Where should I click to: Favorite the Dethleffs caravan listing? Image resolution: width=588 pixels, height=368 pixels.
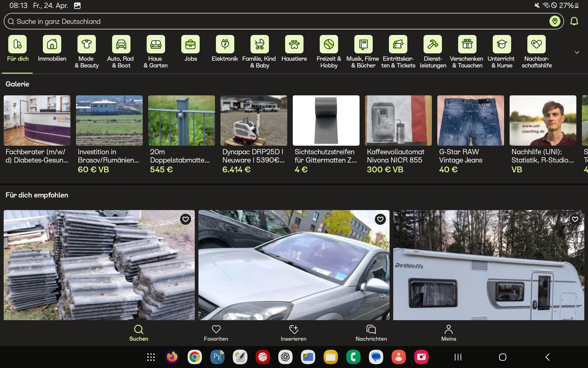pos(575,219)
